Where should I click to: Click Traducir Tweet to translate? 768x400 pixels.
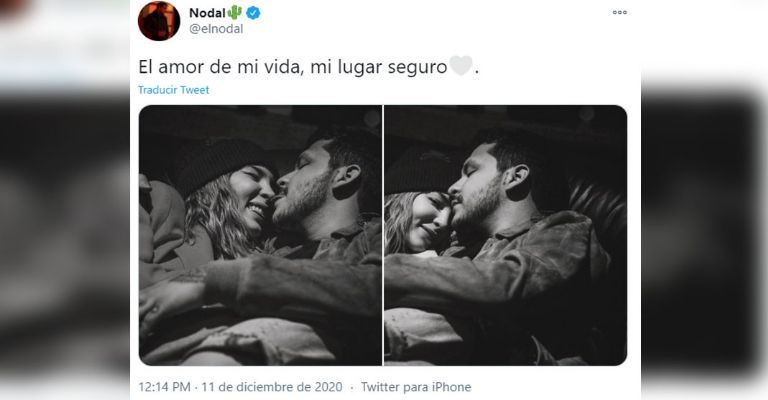click(173, 90)
